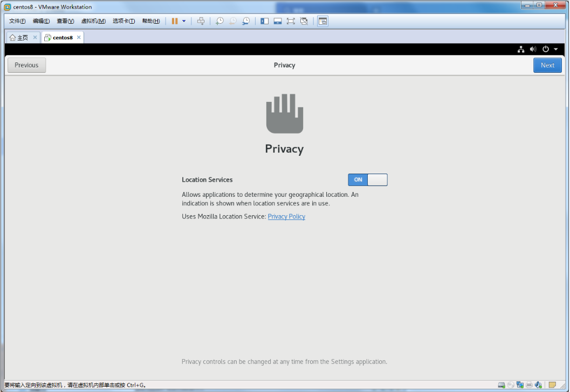Click the pause virtual machine icon
Screen dimensions: 570x392
pyautogui.click(x=175, y=21)
